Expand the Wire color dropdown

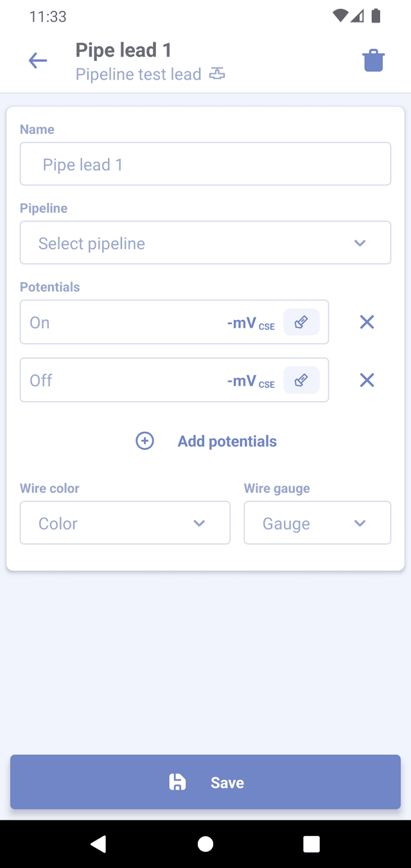pyautogui.click(x=125, y=523)
